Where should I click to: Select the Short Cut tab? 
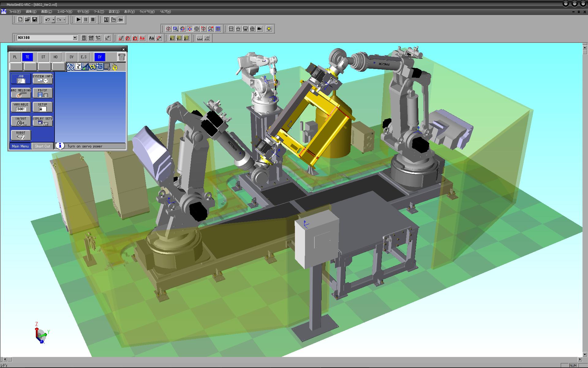(x=43, y=146)
